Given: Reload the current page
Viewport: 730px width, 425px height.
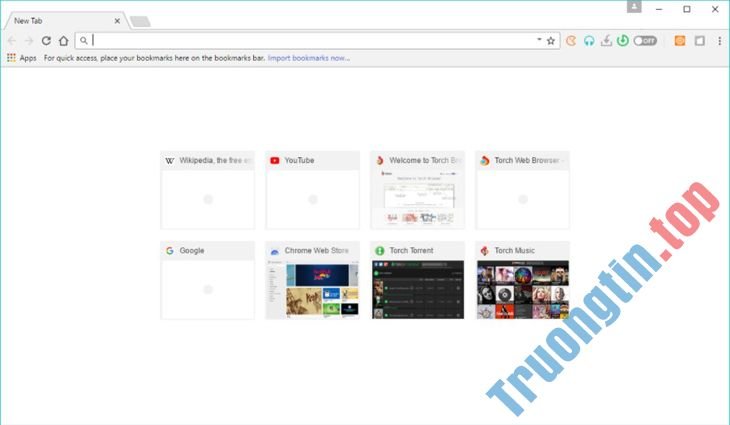Looking at the screenshot, I should tap(46, 41).
